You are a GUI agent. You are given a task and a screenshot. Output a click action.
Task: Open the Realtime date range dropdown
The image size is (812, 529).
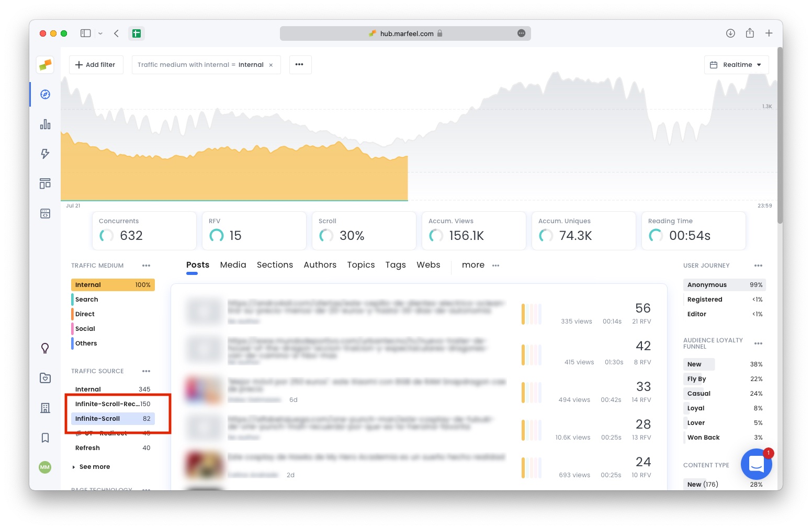coord(736,64)
